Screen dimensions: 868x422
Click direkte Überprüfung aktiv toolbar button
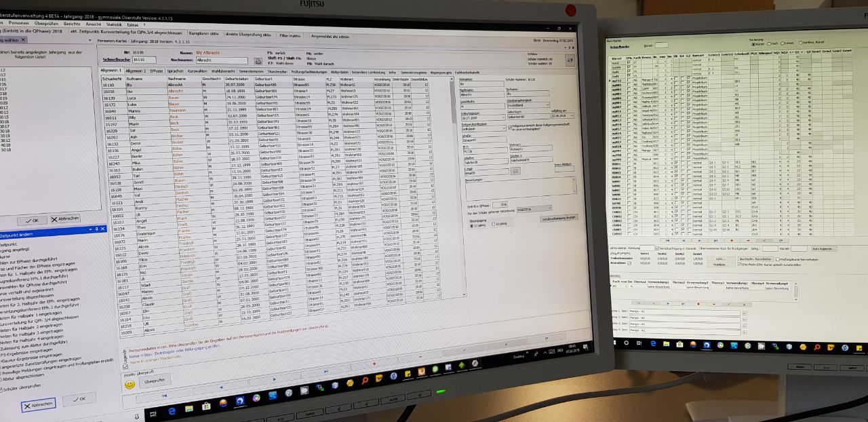click(248, 35)
